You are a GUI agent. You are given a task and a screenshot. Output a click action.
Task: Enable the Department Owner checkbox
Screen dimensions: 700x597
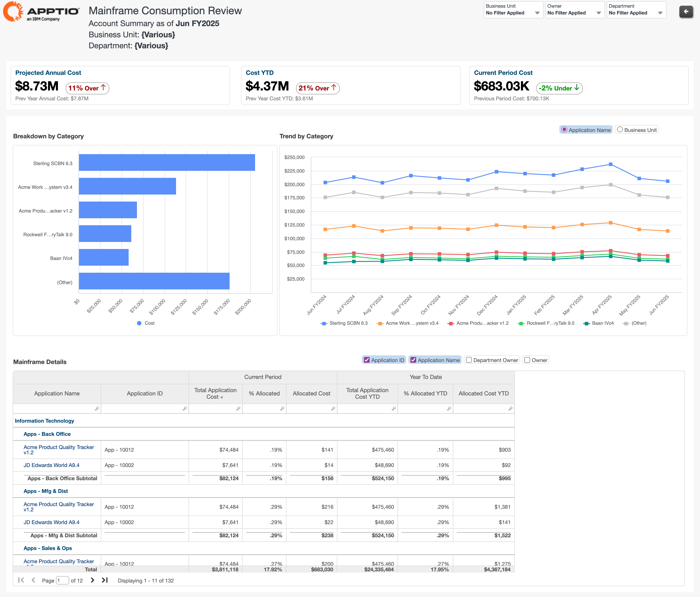469,360
